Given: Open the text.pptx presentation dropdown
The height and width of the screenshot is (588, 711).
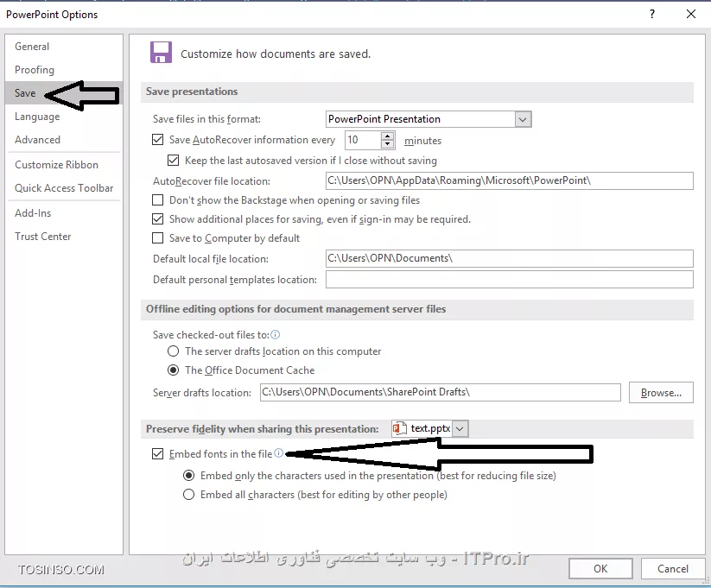Looking at the screenshot, I should 460,428.
